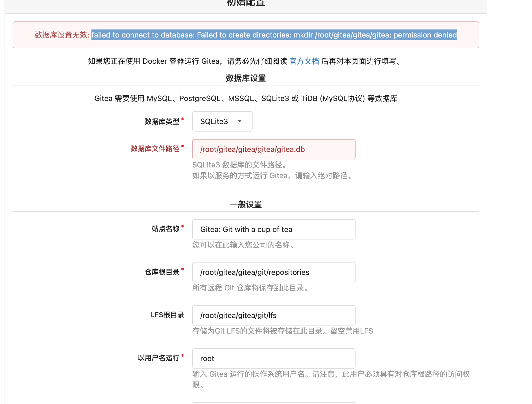Click the '如果您正在使用 Docker 容器运行 Gitea' notice text

click(246, 61)
